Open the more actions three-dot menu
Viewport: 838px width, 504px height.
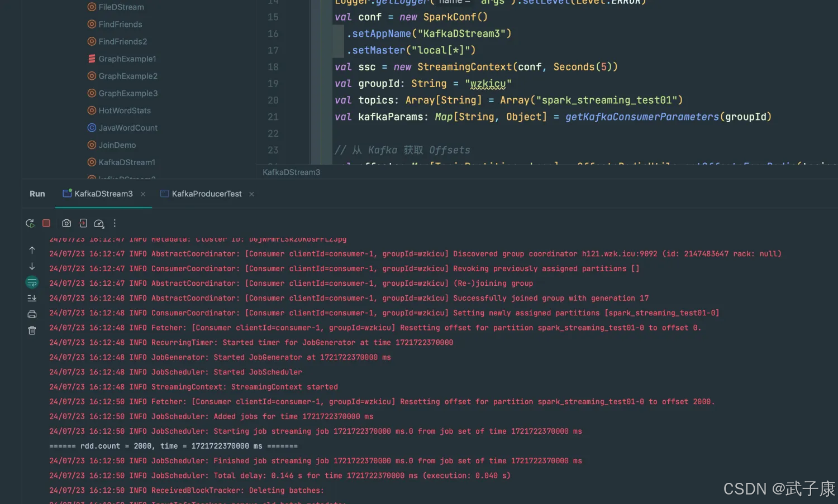click(115, 223)
